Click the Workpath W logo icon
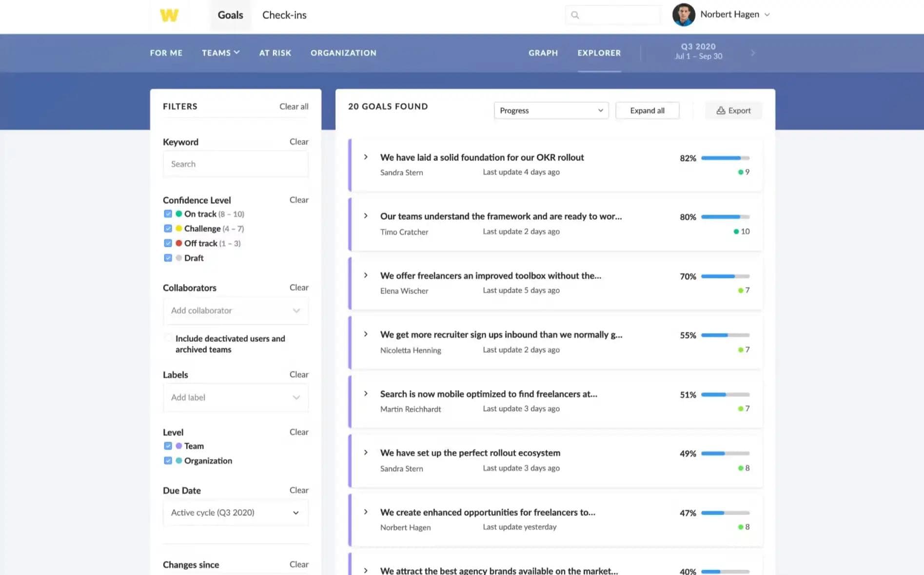 [169, 15]
